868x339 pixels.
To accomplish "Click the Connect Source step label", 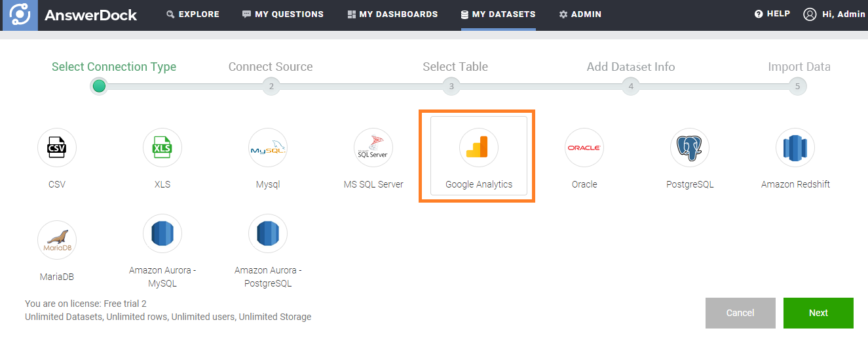I will [271, 67].
